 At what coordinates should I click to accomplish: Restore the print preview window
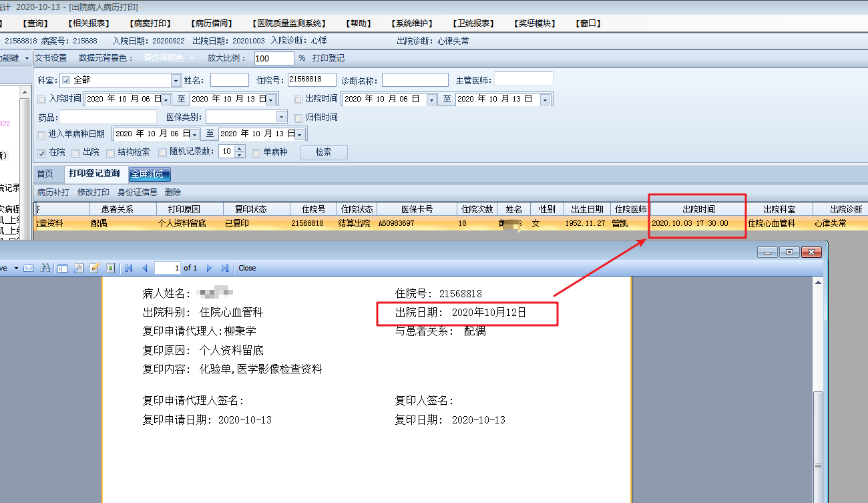pos(790,252)
